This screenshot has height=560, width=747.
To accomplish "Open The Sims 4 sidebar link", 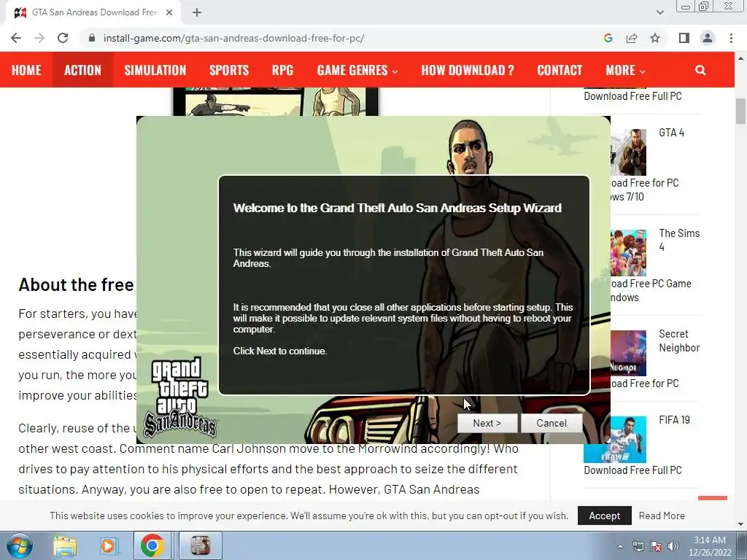I will click(x=679, y=240).
